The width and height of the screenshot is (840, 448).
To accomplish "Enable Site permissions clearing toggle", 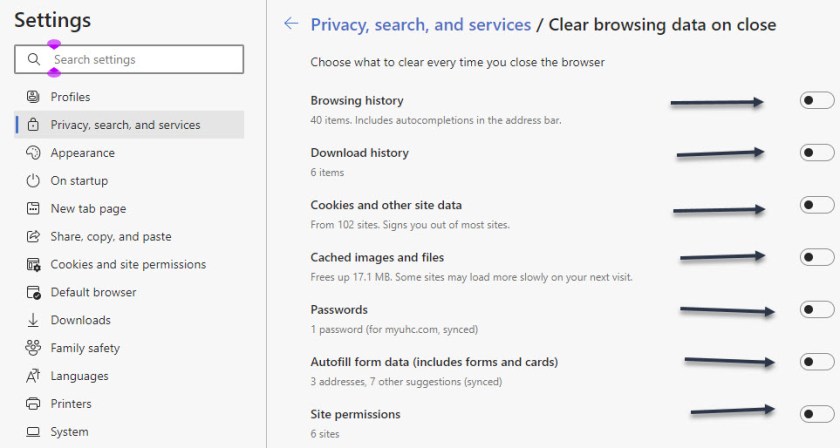I will coord(816,414).
